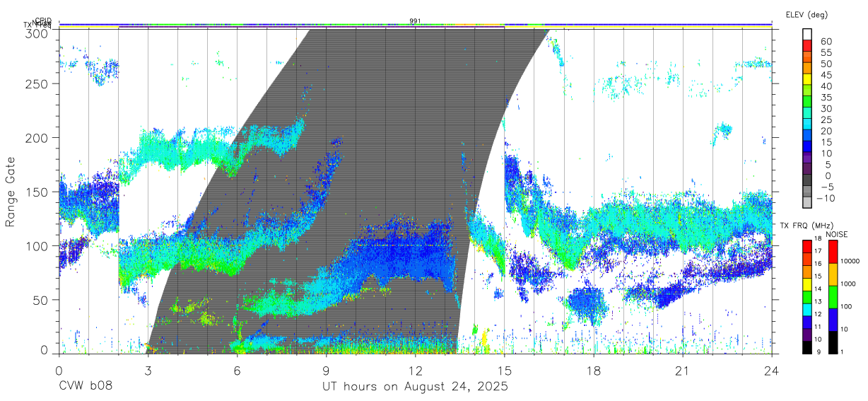The height and width of the screenshot is (401, 868).
Task: Click the purple 0–5 degree elevation swatch
Action: (x=807, y=170)
